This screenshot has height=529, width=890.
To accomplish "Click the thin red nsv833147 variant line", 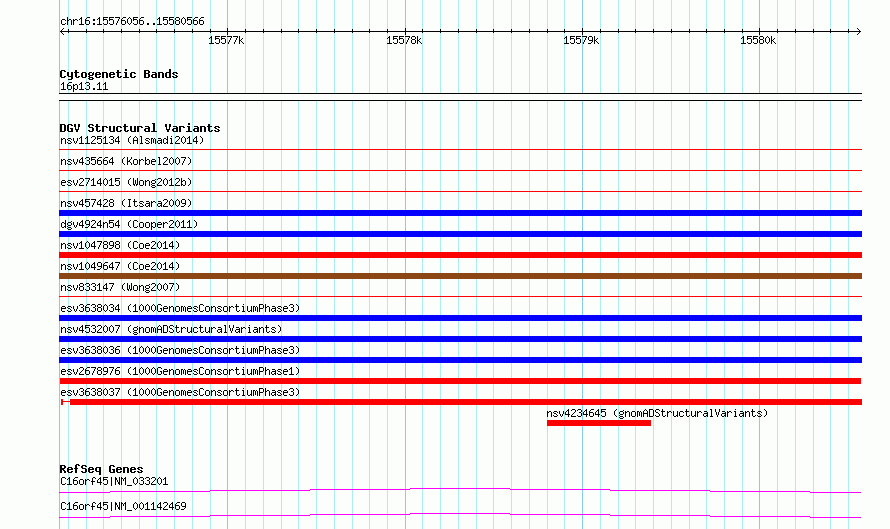I will click(x=460, y=297).
